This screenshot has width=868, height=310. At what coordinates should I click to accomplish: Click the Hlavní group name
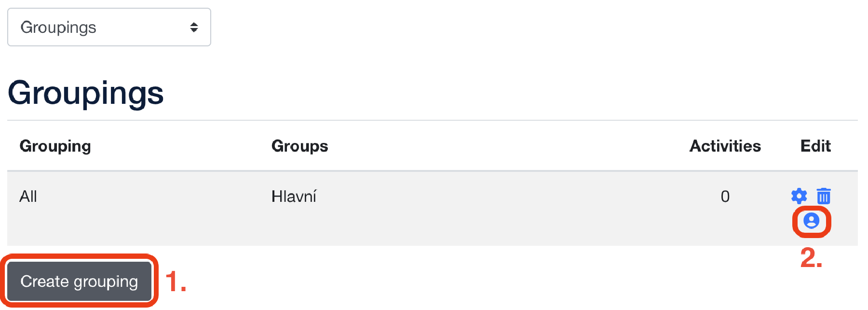point(294,197)
